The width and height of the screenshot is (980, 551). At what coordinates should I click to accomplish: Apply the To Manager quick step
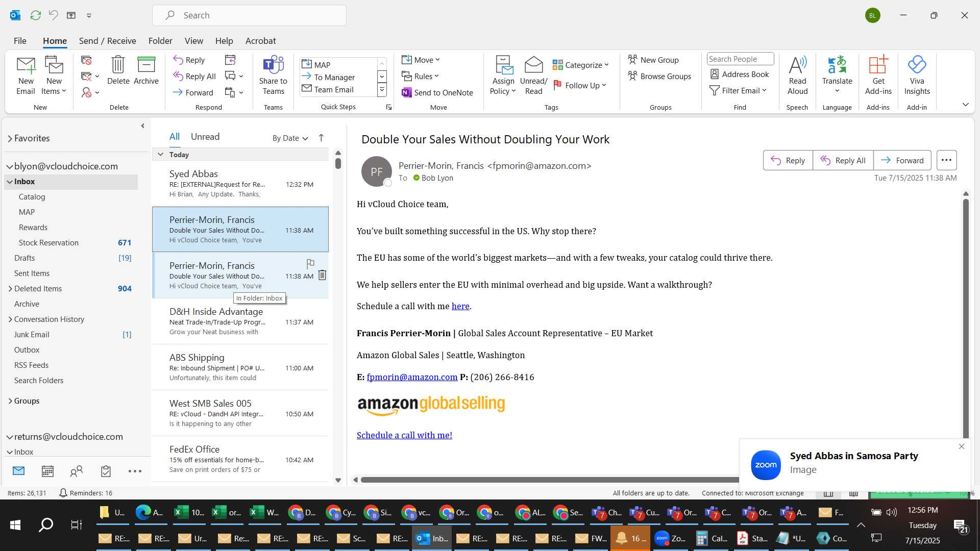[334, 77]
